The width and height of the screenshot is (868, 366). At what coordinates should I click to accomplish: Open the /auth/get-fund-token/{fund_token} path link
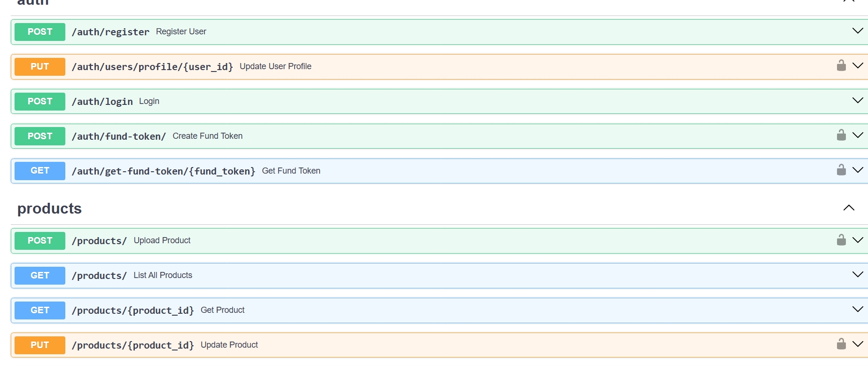164,171
